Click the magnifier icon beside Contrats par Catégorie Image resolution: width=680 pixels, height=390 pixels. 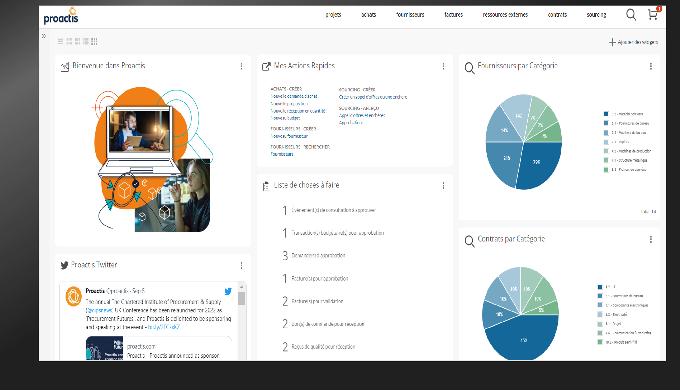pos(469,241)
